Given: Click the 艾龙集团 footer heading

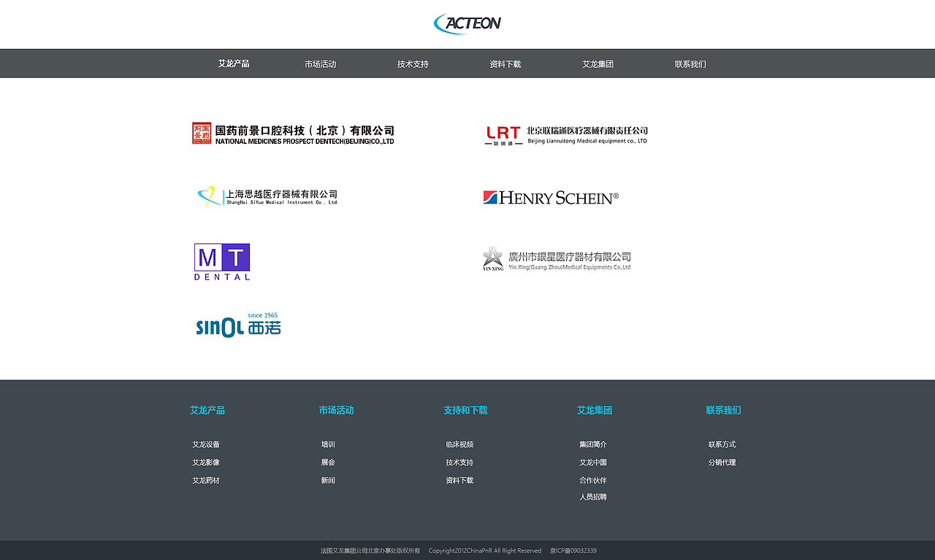Looking at the screenshot, I should coord(595,410).
